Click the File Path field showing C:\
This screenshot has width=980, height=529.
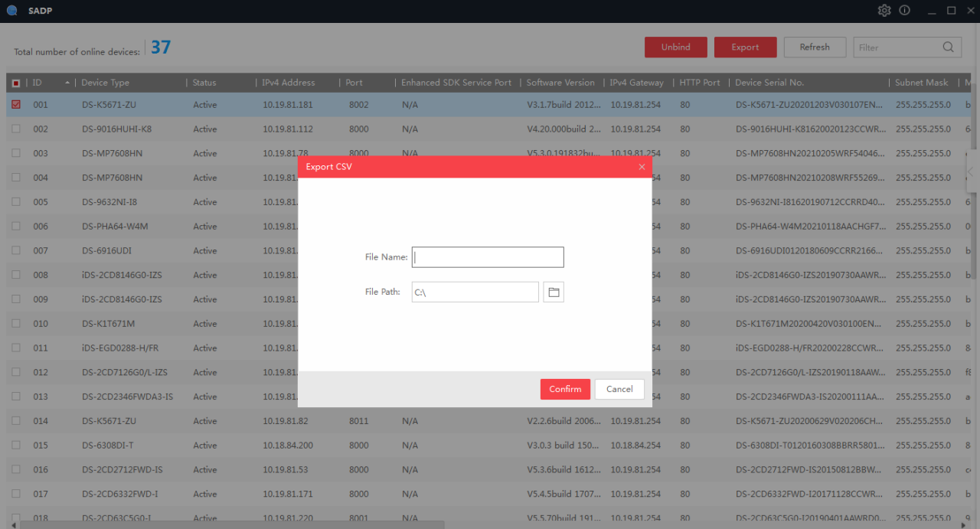[x=475, y=292]
